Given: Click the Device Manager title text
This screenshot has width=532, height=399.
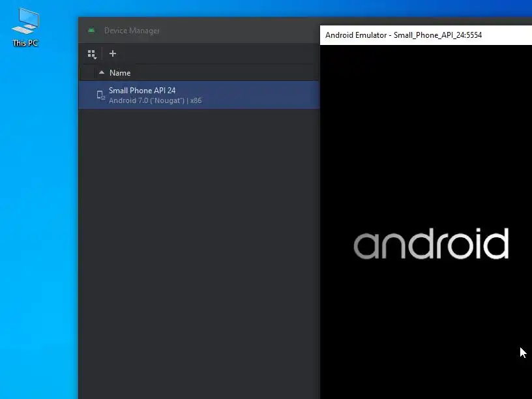Looking at the screenshot, I should coord(132,31).
